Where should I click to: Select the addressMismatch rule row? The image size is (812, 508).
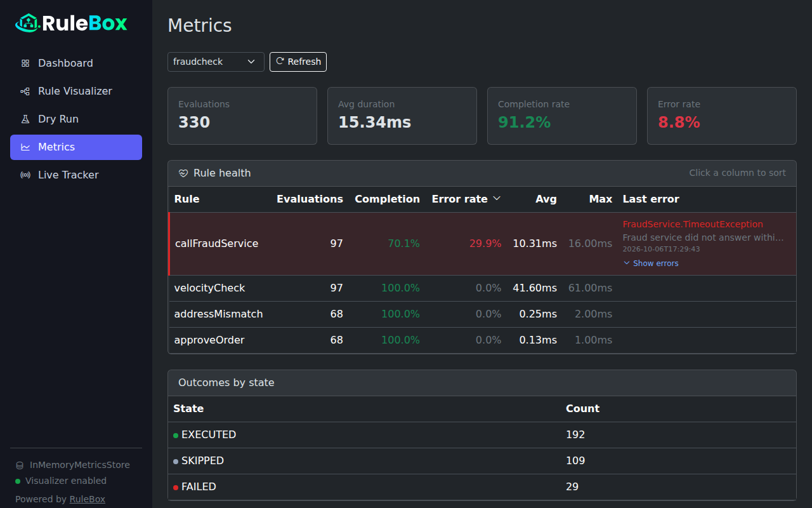point(482,314)
